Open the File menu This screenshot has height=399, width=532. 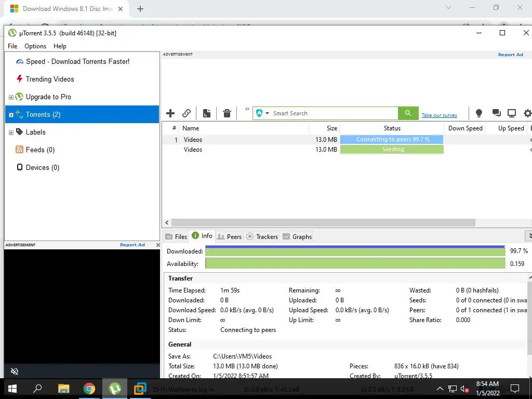[12, 46]
